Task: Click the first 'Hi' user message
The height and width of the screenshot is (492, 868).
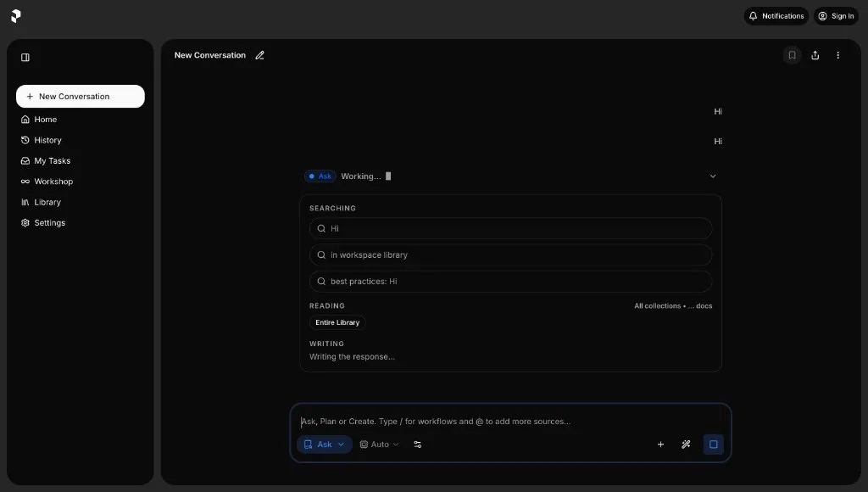Action: click(x=718, y=111)
